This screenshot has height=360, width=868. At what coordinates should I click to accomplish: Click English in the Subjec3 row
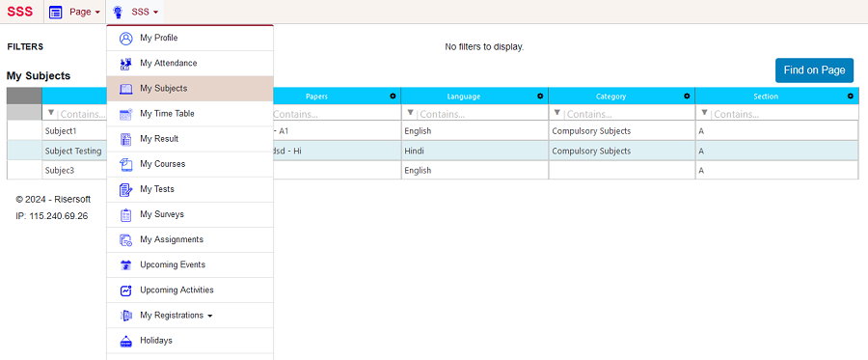pos(475,171)
